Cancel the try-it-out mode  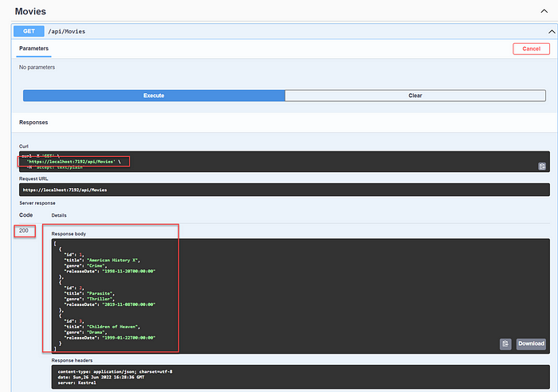(531, 49)
